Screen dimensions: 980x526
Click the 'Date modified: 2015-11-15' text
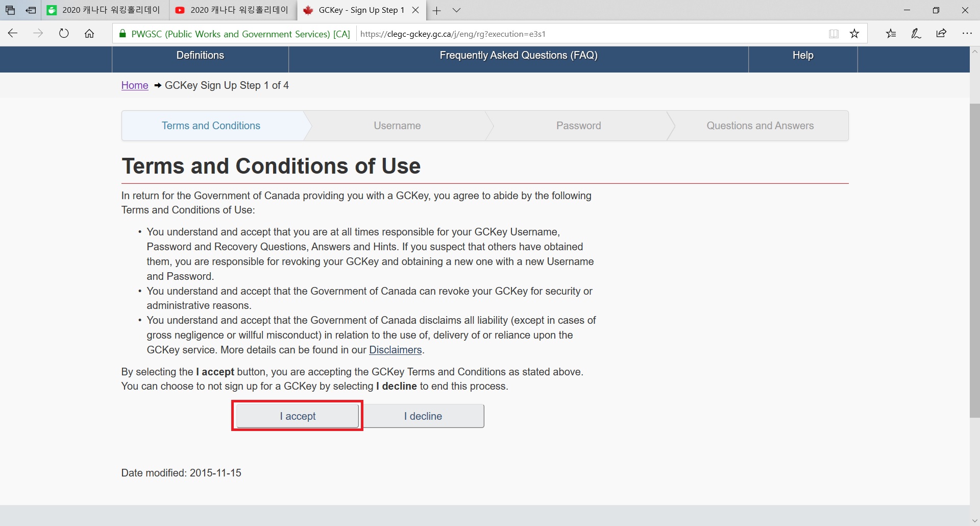(181, 473)
